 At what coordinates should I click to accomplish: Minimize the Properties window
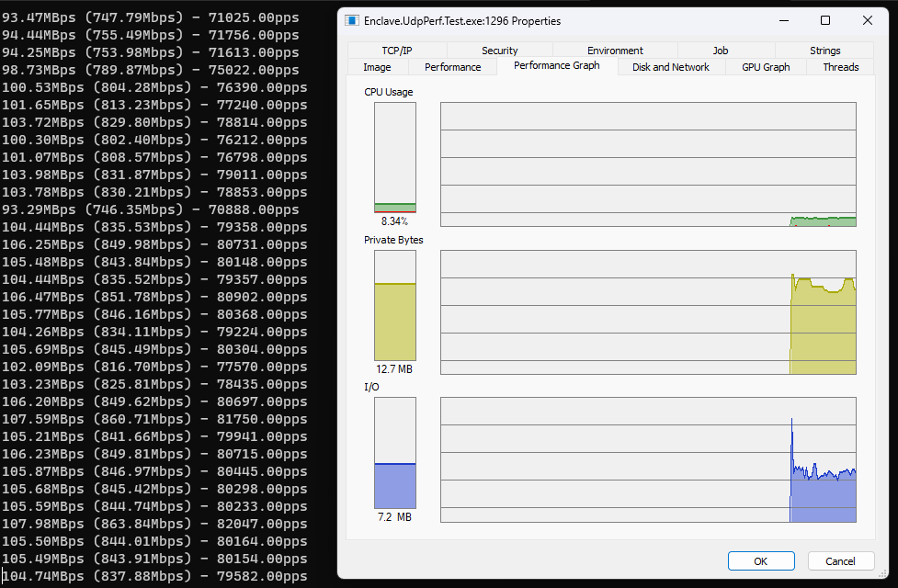tap(784, 20)
